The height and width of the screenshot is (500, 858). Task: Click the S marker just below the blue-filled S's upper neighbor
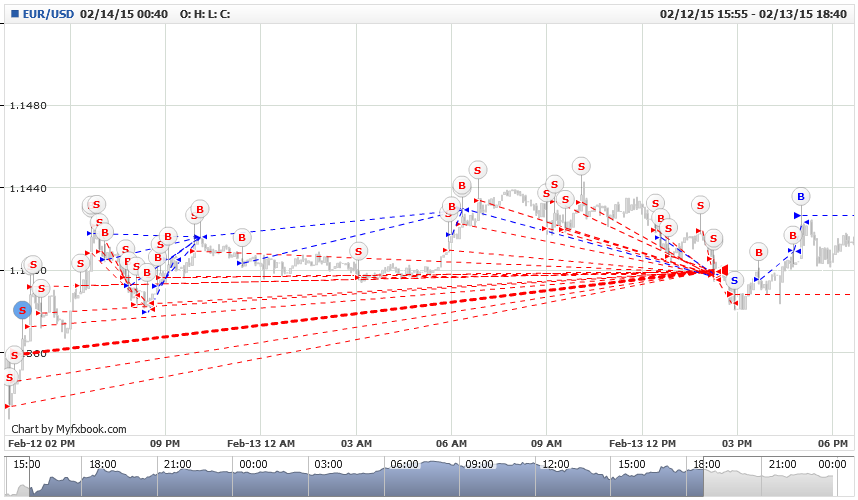40,288
